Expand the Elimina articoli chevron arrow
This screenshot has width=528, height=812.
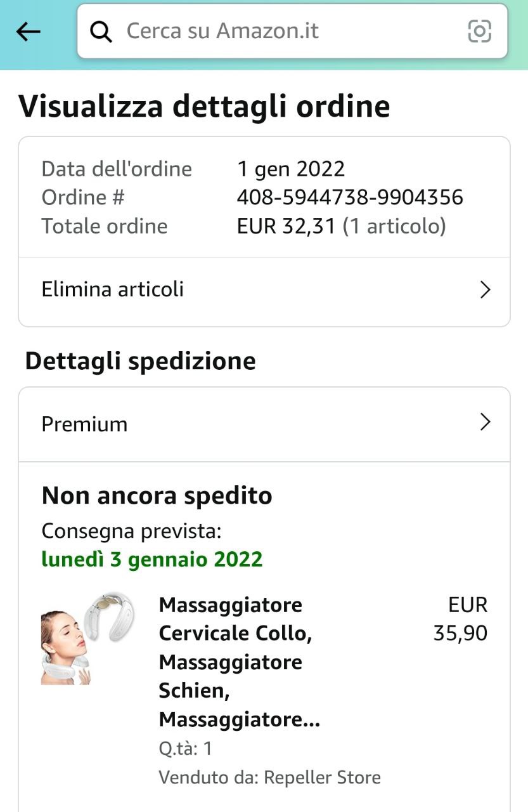(486, 290)
